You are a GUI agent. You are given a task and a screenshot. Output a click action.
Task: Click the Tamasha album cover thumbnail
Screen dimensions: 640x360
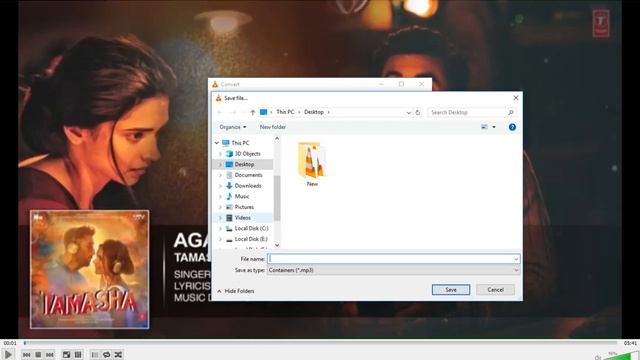[x=89, y=269]
